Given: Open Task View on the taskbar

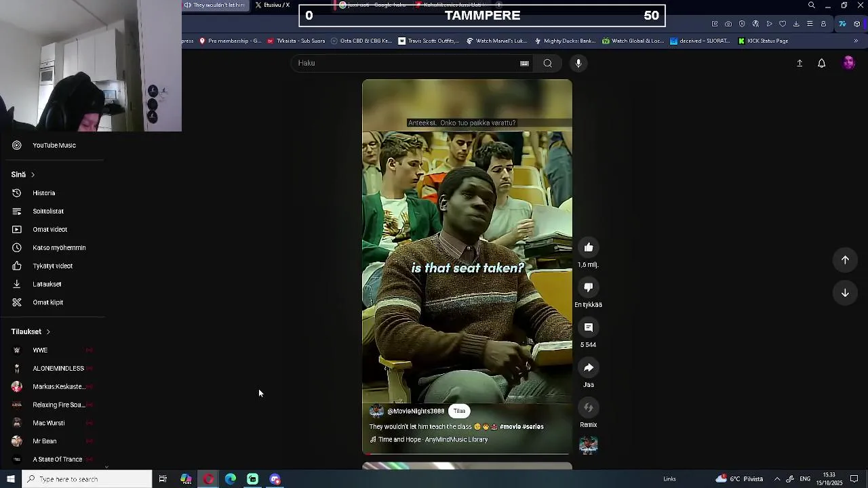Looking at the screenshot, I should (x=163, y=479).
